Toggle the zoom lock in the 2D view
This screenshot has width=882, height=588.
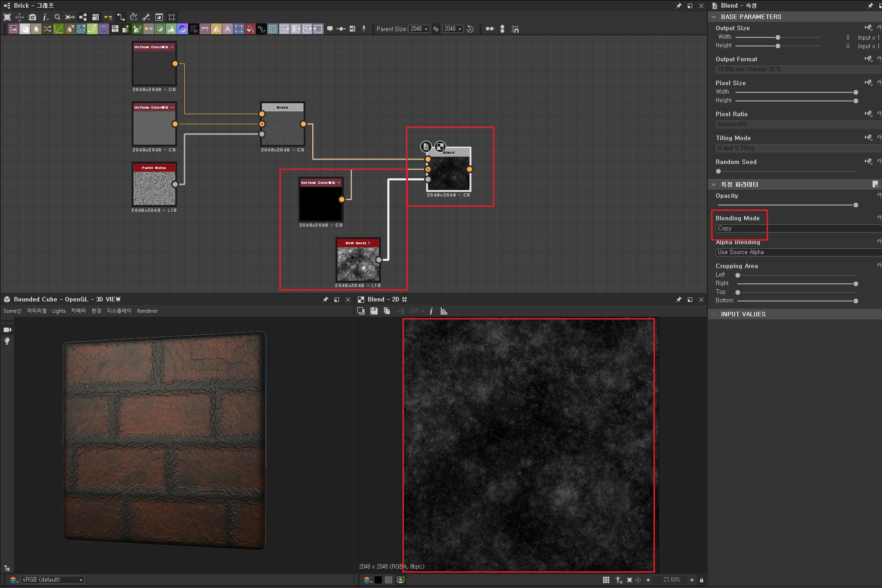coord(701,580)
